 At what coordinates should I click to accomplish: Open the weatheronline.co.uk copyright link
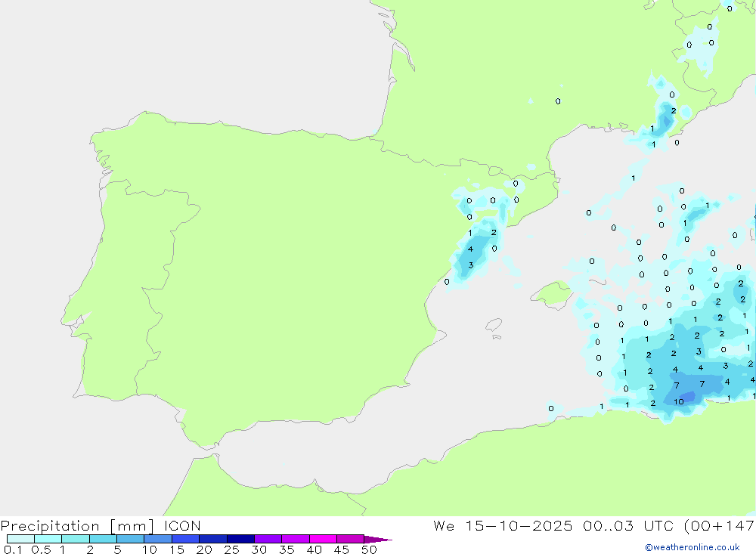tap(692, 547)
